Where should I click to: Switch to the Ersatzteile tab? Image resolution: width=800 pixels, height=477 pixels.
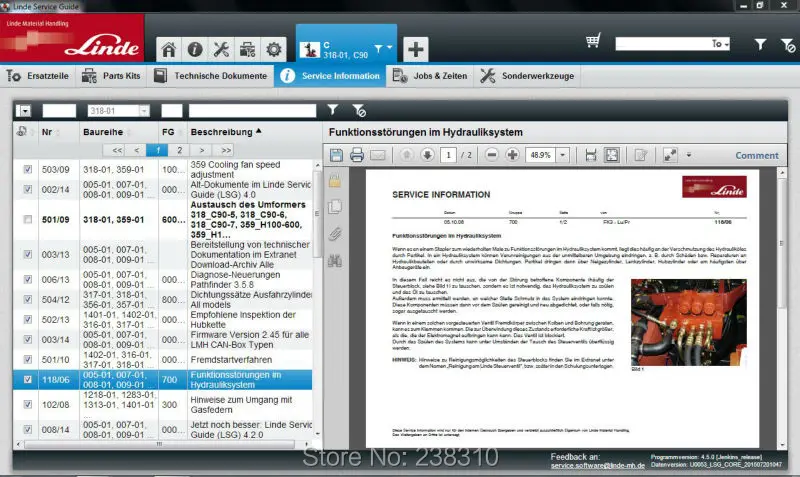tap(37, 76)
